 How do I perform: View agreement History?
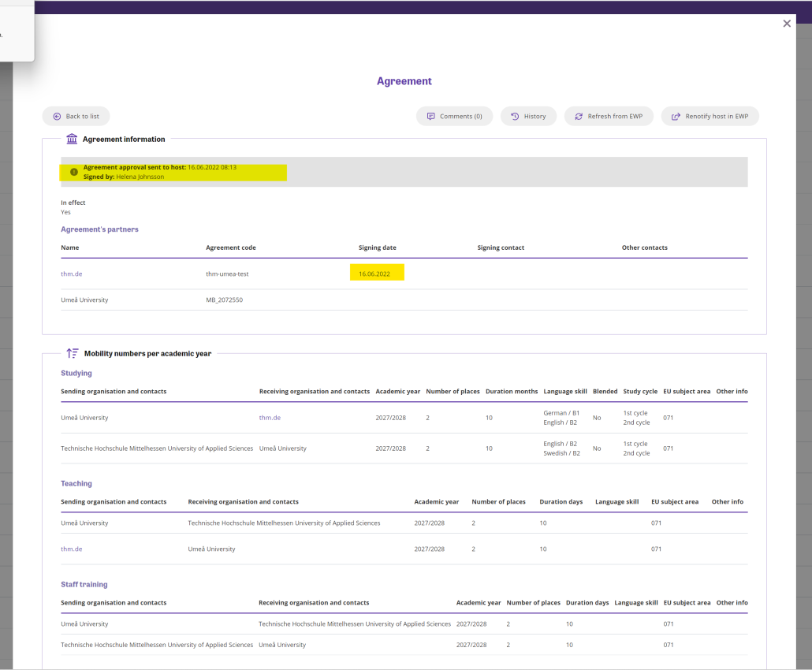coord(528,116)
